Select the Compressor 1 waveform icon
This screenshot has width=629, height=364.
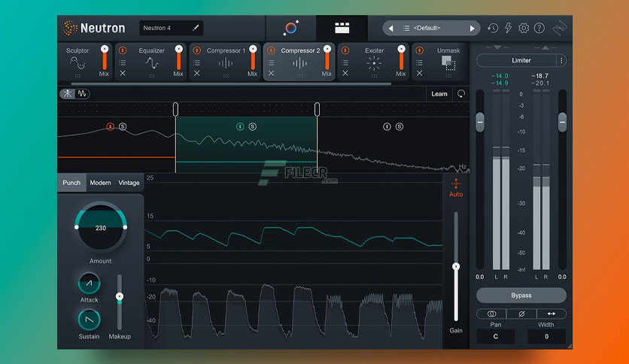point(226,63)
